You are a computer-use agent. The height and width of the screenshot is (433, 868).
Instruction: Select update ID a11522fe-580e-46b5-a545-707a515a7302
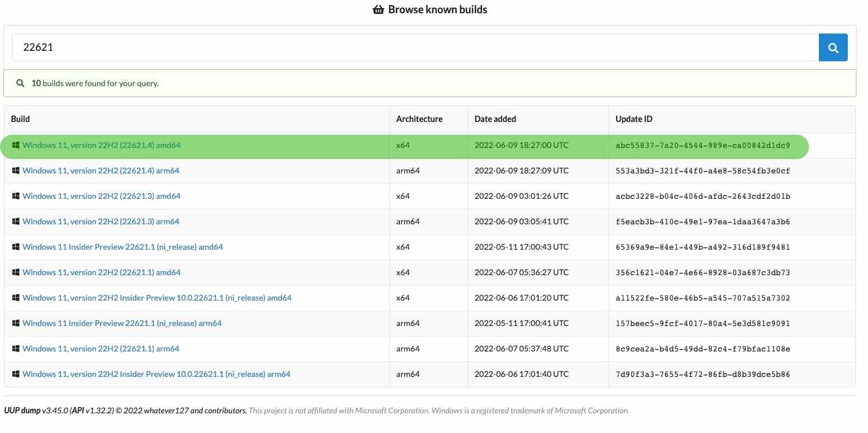703,298
